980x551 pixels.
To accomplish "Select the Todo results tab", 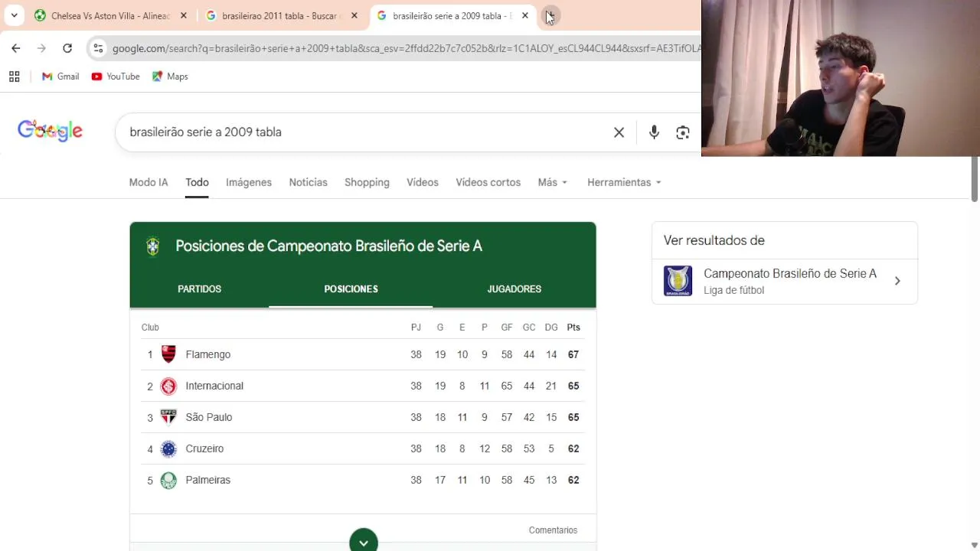I will click(x=197, y=182).
